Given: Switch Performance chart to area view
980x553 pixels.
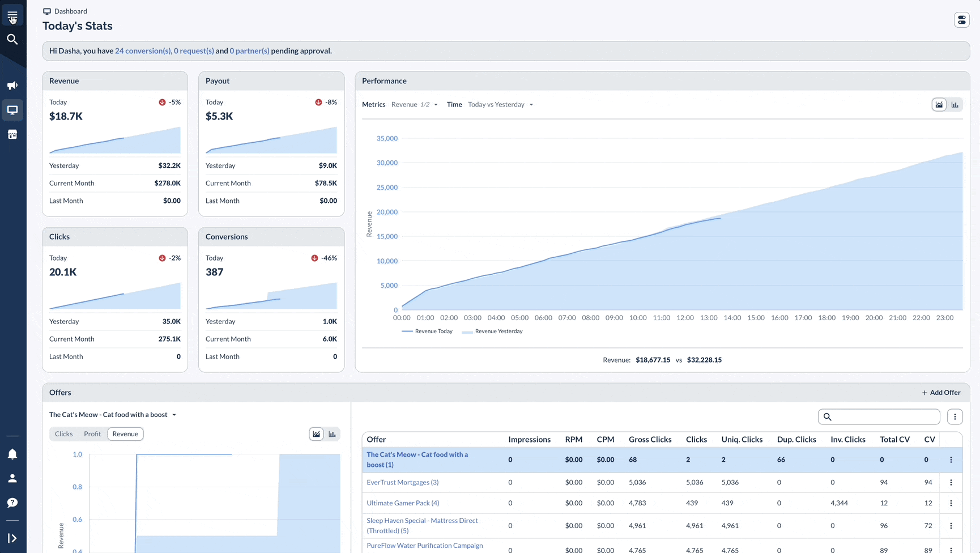Looking at the screenshot, I should point(939,104).
